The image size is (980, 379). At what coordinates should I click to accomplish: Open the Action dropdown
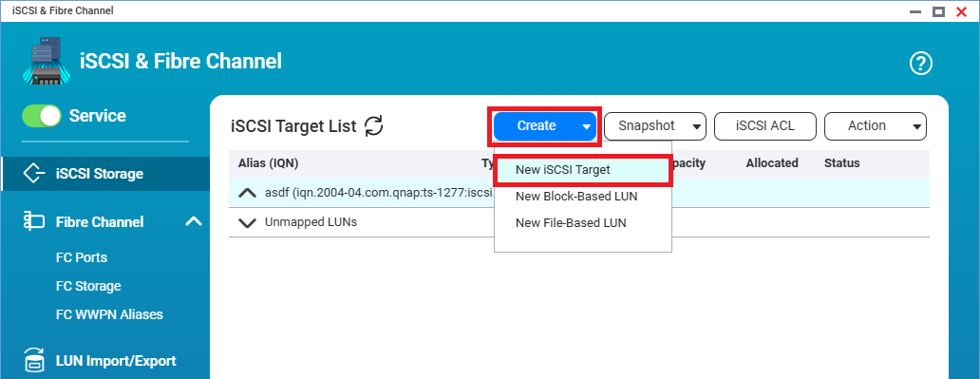click(875, 125)
